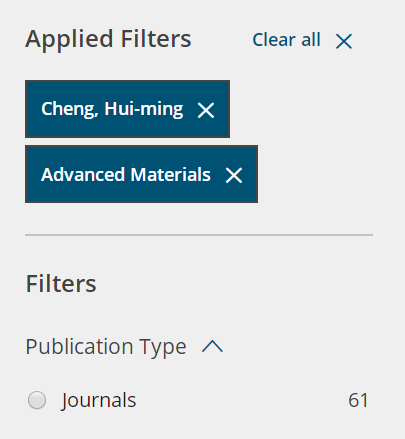This screenshot has height=439, width=405.
Task: Dismiss the journal filter tag Advanced Materials
Action: [x=234, y=175]
